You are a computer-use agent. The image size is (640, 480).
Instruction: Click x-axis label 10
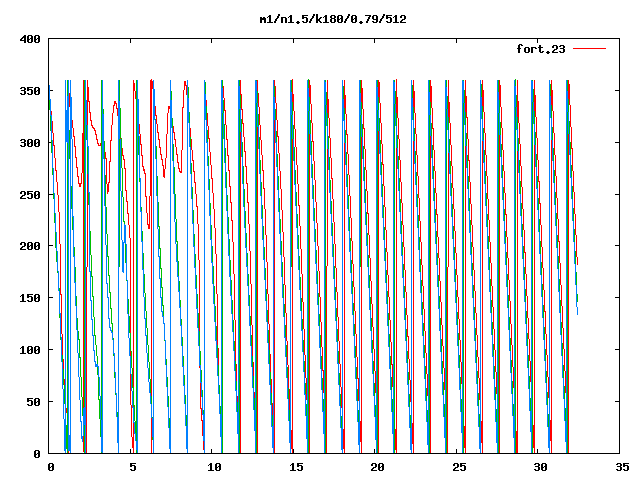click(x=214, y=467)
